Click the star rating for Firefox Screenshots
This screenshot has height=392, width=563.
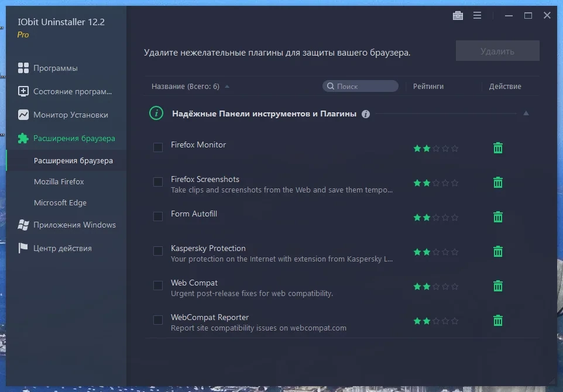(x=436, y=183)
